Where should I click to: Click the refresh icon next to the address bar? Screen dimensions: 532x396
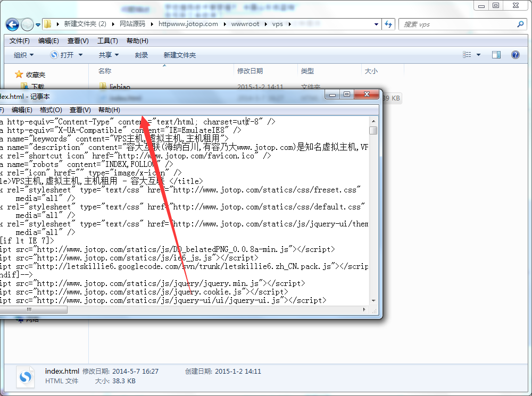point(388,24)
